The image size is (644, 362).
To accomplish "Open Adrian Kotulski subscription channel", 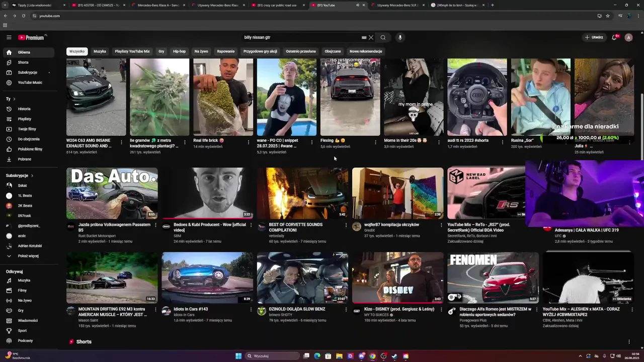I will [29, 246].
